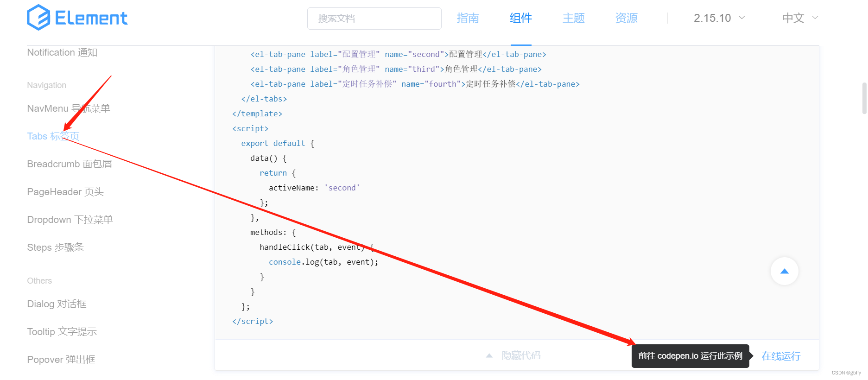This screenshot has width=868, height=380.
Task: Click the Others group heading
Action: click(39, 281)
